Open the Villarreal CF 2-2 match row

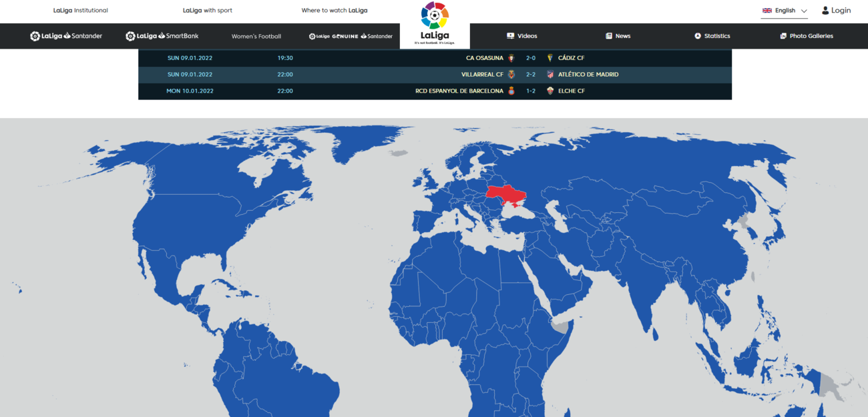(x=435, y=74)
